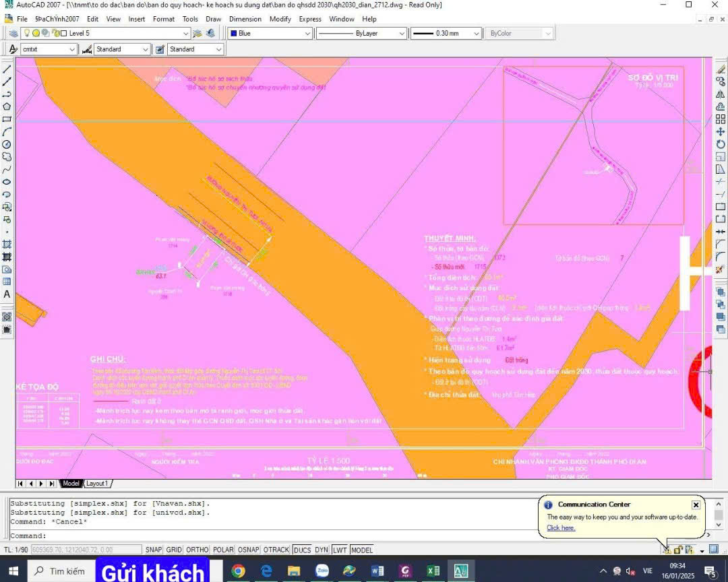Image resolution: width=728 pixels, height=582 pixels.
Task: Switch to the Layout1 tab
Action: coord(98,484)
